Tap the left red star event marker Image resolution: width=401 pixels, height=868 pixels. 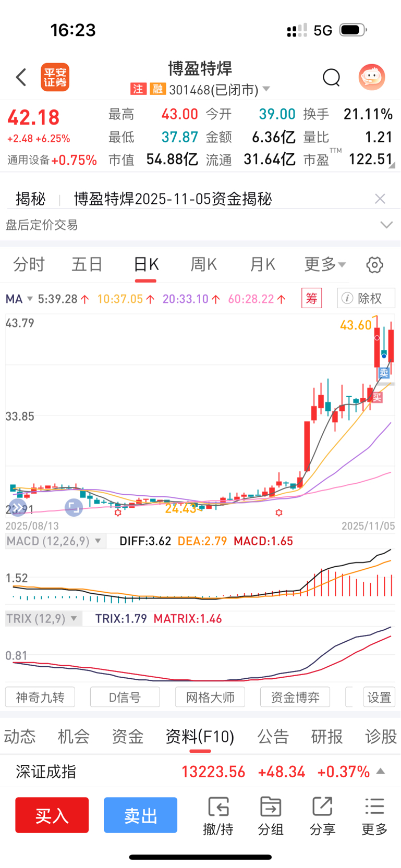tap(118, 513)
